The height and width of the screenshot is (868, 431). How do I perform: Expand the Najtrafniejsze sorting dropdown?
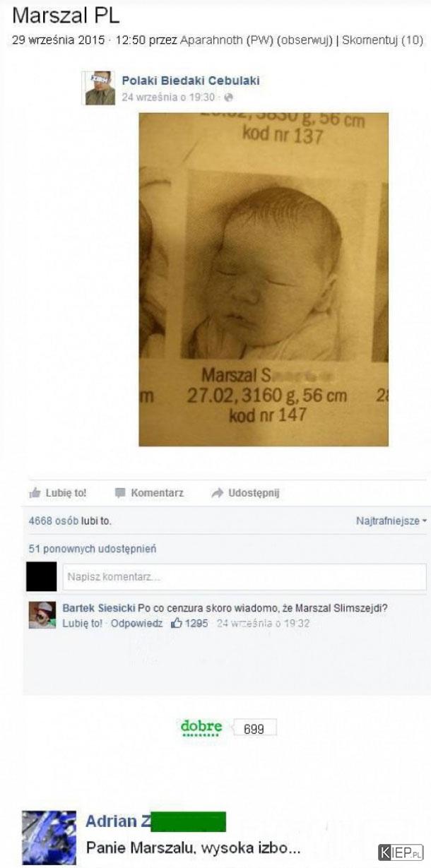pyautogui.click(x=391, y=521)
